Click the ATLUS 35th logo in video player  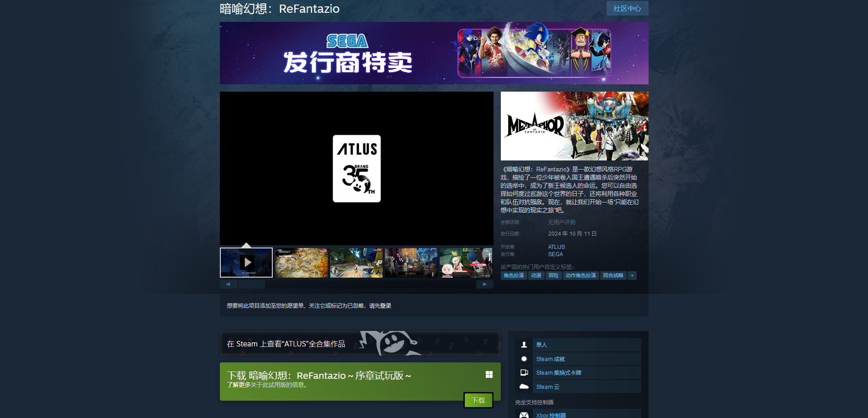pos(357,169)
